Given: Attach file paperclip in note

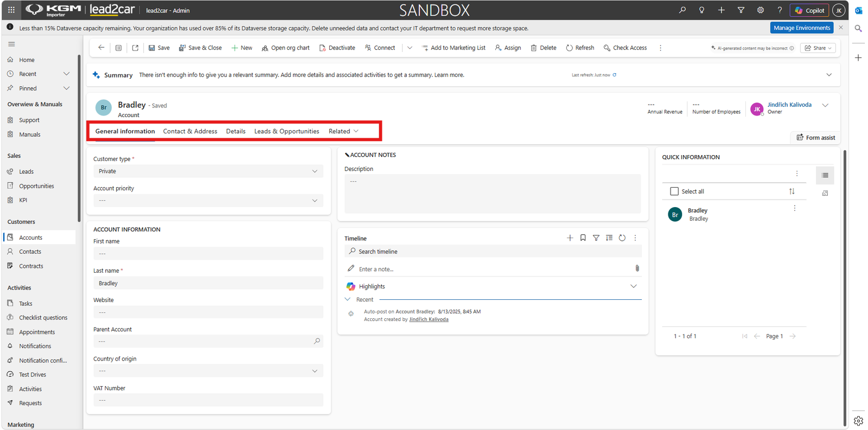Looking at the screenshot, I should [x=637, y=268].
